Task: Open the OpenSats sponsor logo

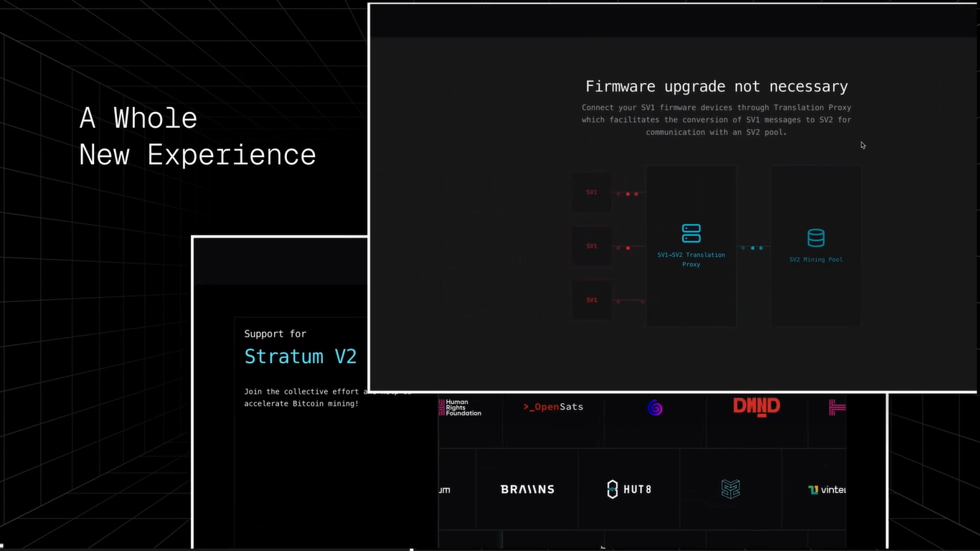Action: (x=553, y=407)
